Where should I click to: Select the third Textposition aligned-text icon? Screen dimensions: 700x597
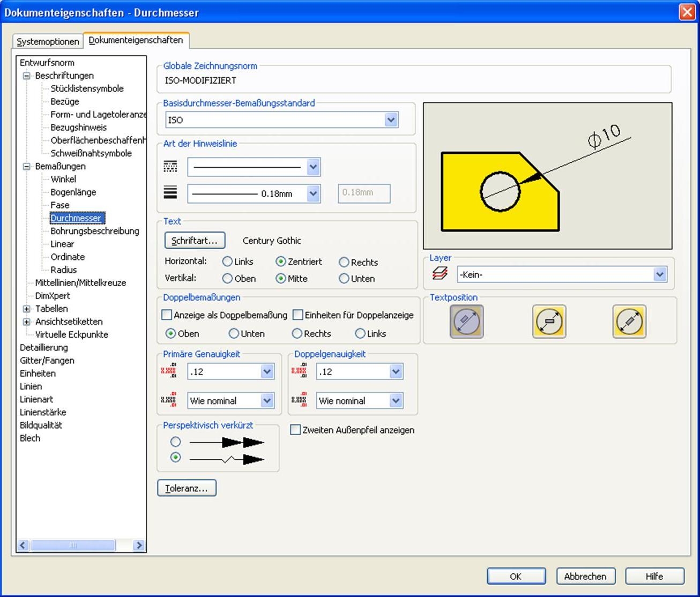[629, 322]
